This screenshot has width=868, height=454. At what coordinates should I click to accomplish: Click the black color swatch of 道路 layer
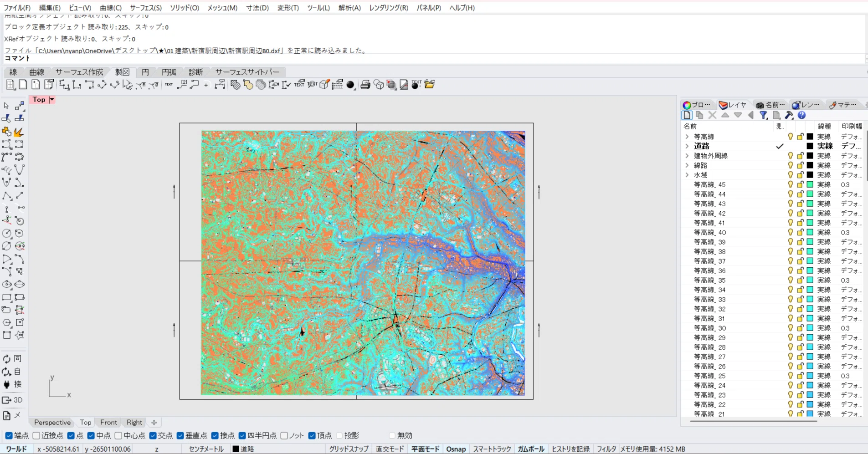810,146
